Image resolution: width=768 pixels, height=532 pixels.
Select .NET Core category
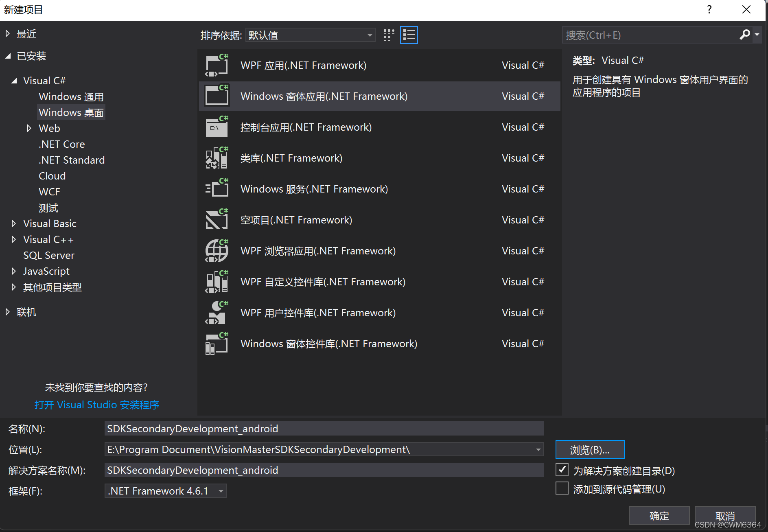[62, 144]
